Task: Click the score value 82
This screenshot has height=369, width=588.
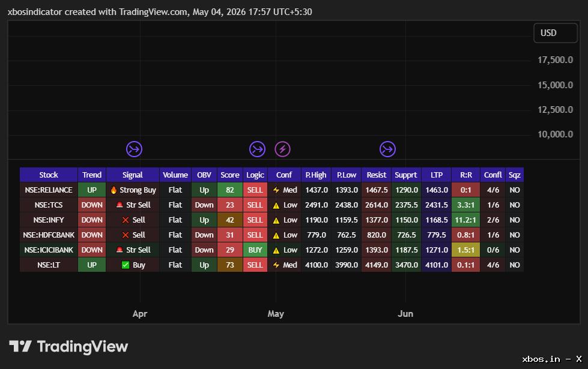Action: coord(230,190)
